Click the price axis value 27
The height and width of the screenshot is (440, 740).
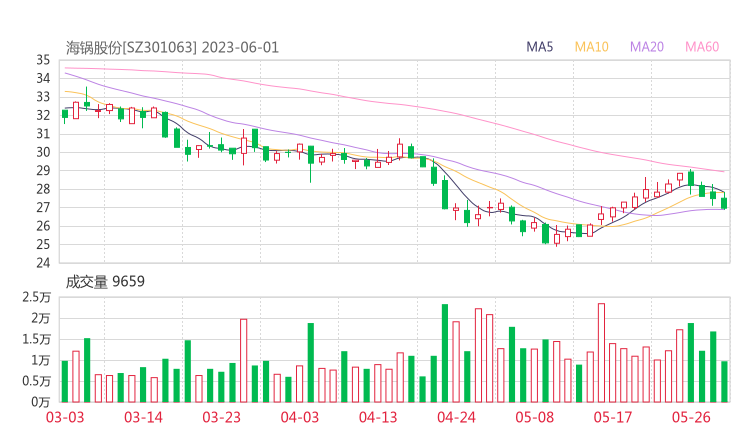(43, 207)
